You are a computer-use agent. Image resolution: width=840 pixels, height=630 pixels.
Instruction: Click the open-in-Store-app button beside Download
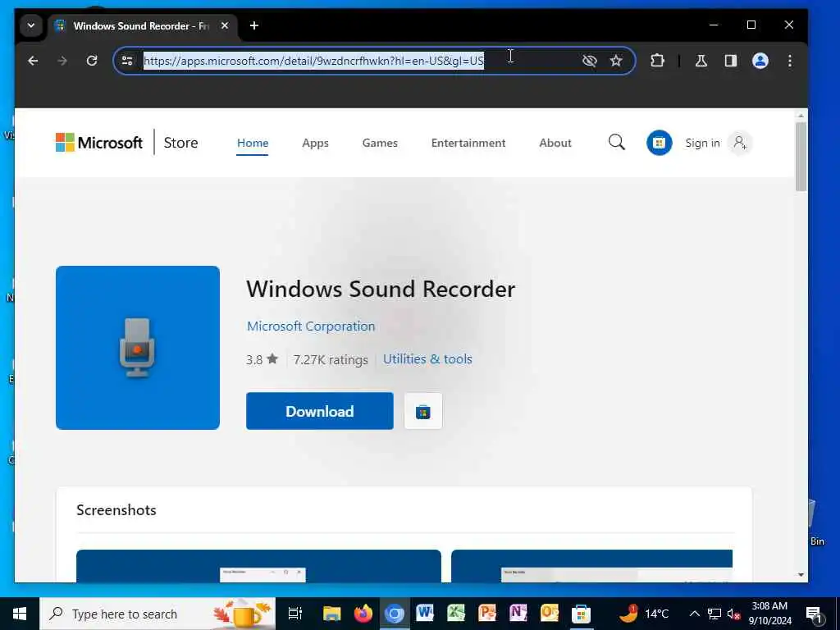423,412
